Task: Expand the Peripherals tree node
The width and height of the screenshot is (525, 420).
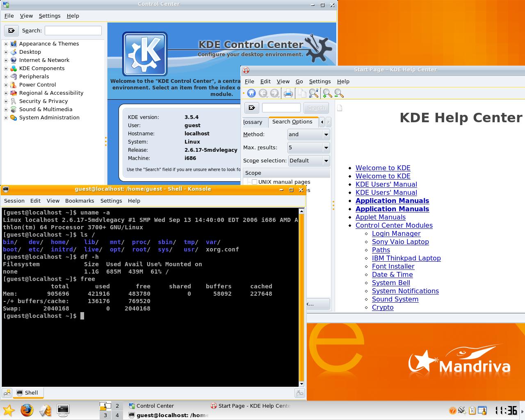Action: coord(6,76)
